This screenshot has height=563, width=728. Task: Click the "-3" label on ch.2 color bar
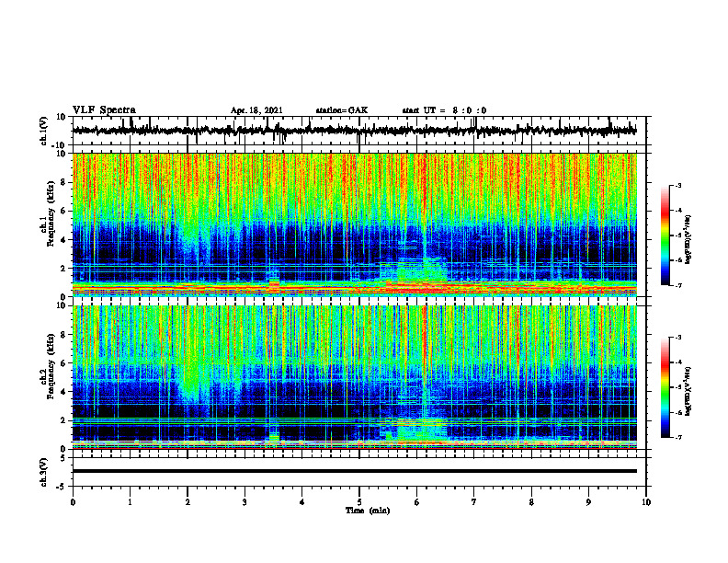pyautogui.click(x=677, y=338)
